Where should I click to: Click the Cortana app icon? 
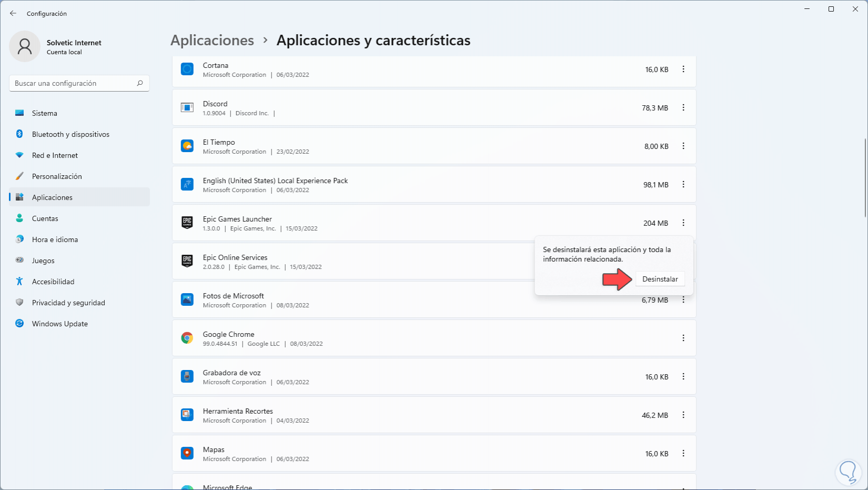click(x=187, y=69)
